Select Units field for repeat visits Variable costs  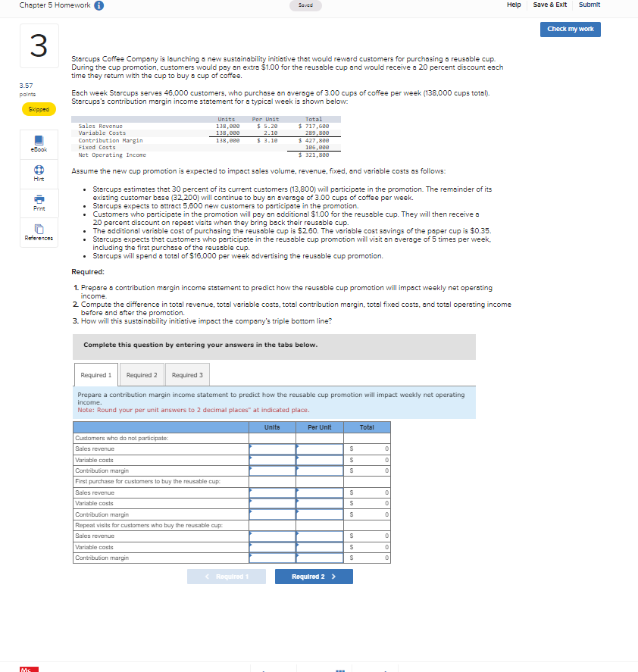point(272,547)
